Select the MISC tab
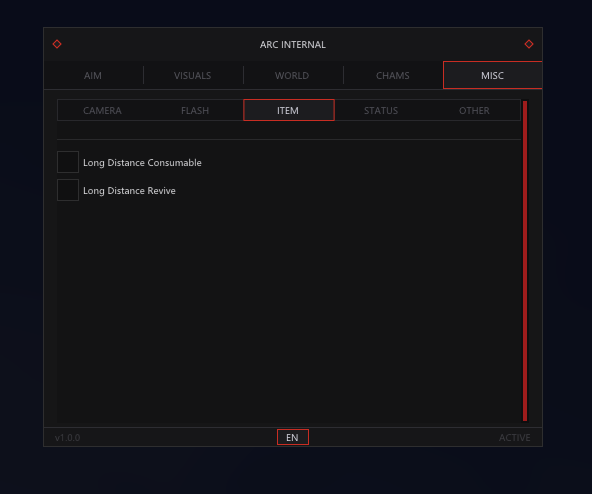Screen dimensions: 592x494 point(492,75)
